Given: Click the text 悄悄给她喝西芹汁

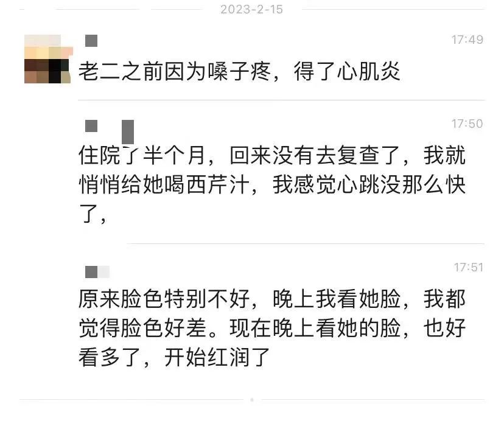Looking at the screenshot, I should (164, 185).
